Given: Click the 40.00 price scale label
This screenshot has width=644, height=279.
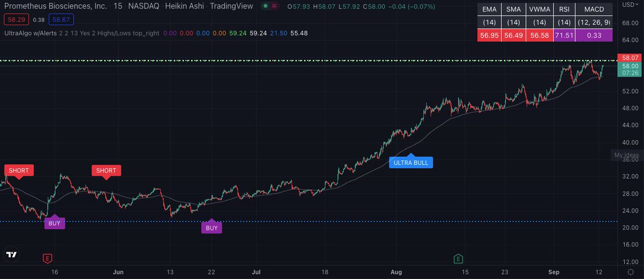Looking at the screenshot, I should tap(630, 142).
